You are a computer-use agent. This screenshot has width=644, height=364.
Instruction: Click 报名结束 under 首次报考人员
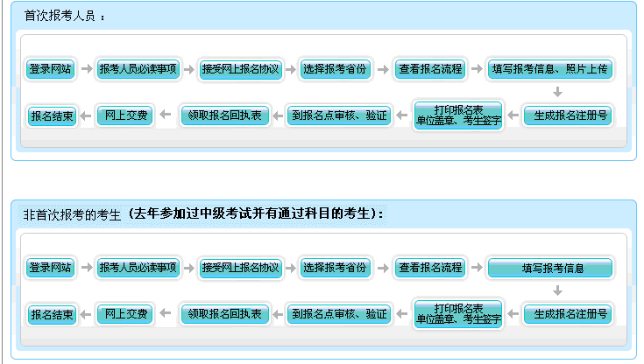[x=52, y=115]
